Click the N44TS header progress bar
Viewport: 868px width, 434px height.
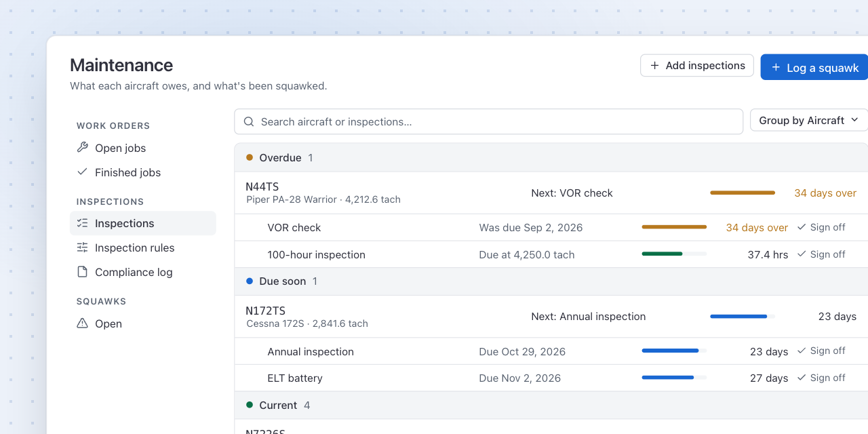click(743, 193)
